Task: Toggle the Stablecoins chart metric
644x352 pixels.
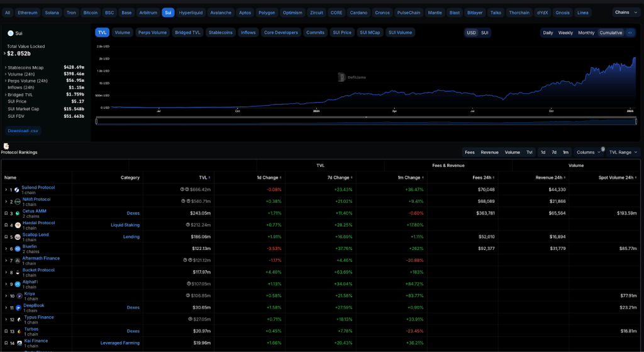Action: 221,33
